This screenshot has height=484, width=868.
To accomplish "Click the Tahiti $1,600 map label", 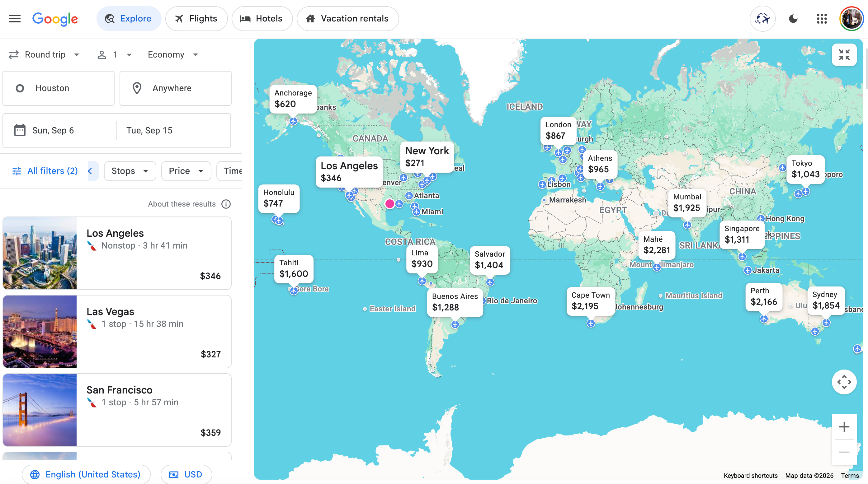I will [294, 268].
